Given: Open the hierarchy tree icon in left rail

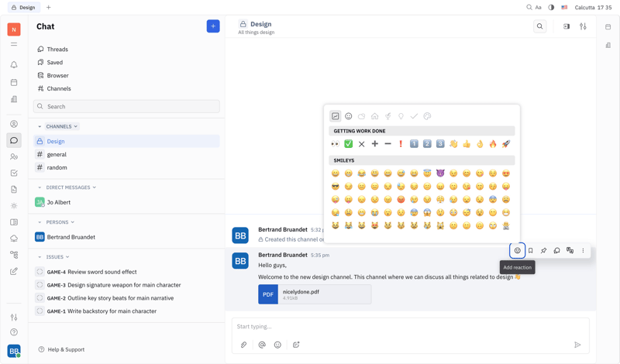Looking at the screenshot, I should (x=14, y=255).
